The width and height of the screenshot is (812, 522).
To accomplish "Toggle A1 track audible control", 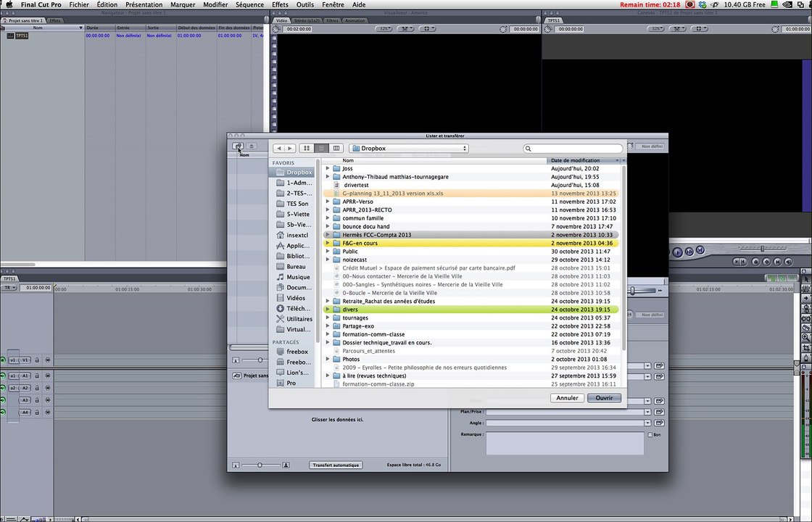I will 3,376.
